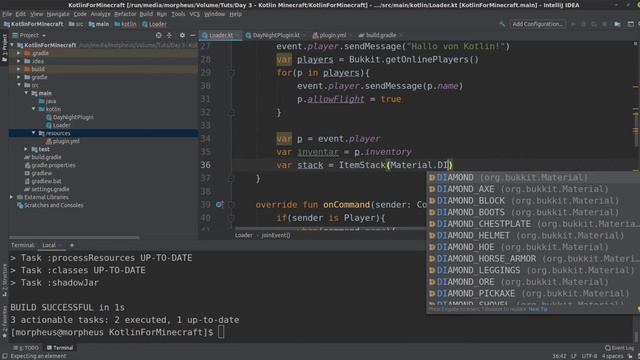Open Z: Structure tool window stripe button
The image size is (640, 360).
[x=4, y=280]
